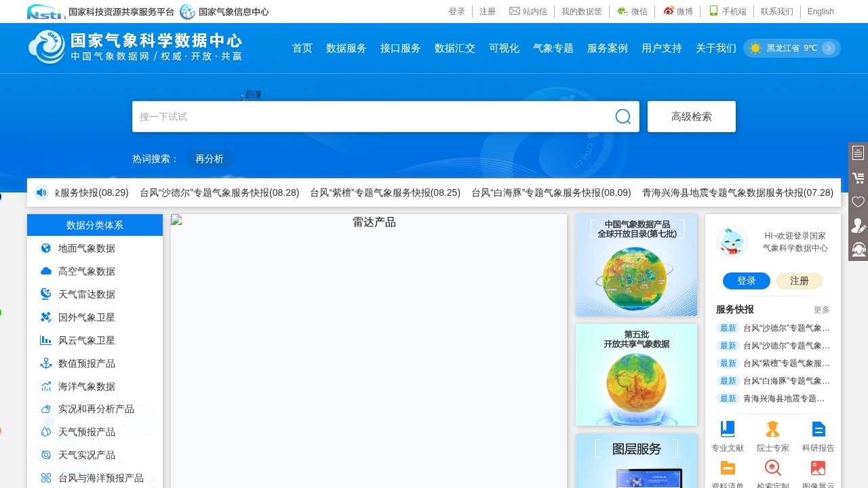Open the 院士专家 medal icon

772,429
